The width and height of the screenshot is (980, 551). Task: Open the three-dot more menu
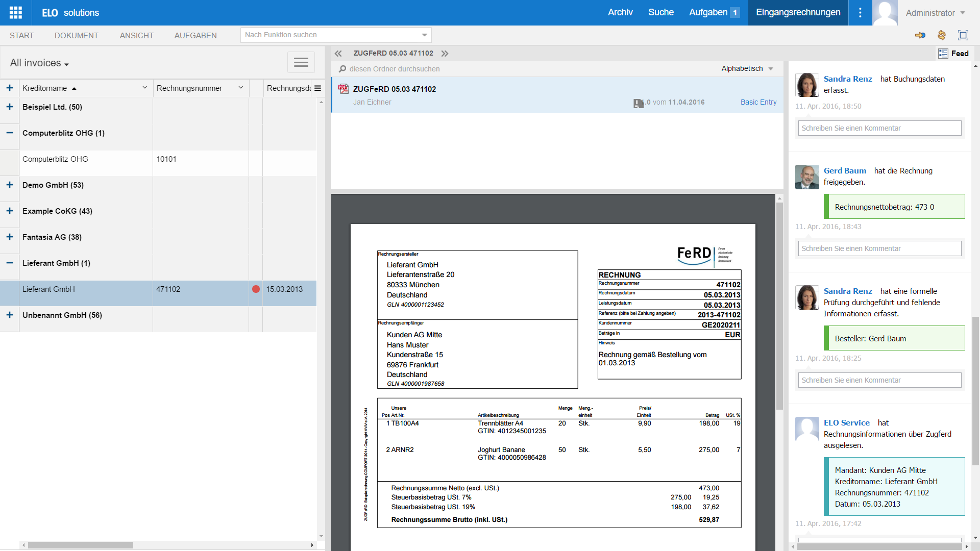coord(860,13)
